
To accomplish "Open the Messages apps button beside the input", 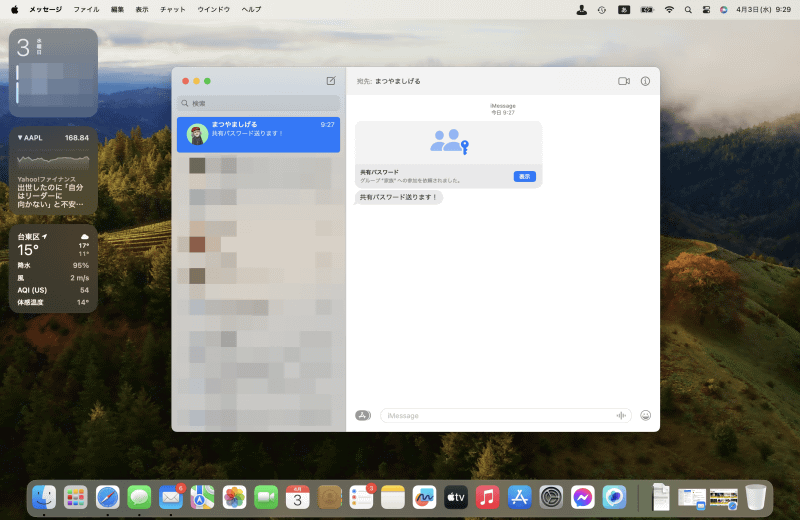I will tap(363, 415).
